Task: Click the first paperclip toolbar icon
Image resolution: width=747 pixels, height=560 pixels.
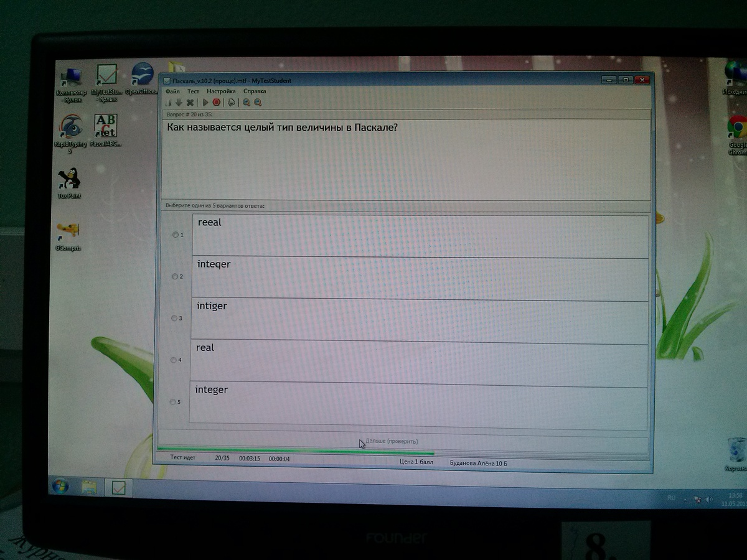Action: 167,103
